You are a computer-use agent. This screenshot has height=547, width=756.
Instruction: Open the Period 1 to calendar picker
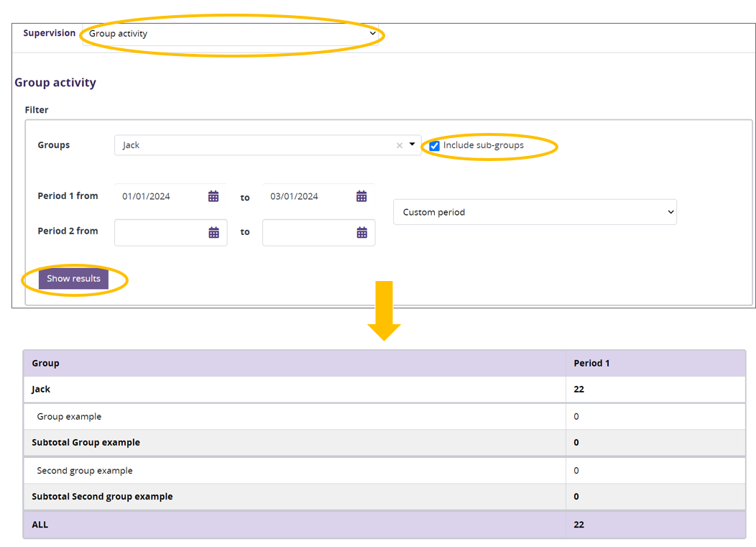(361, 196)
